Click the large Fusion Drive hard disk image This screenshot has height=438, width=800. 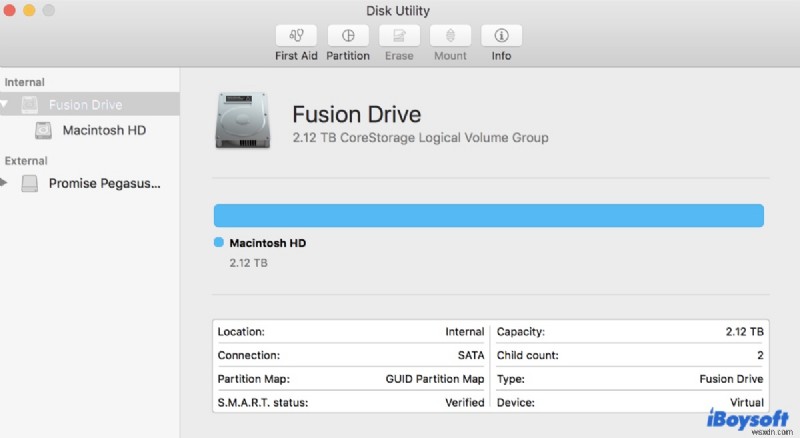[x=242, y=120]
